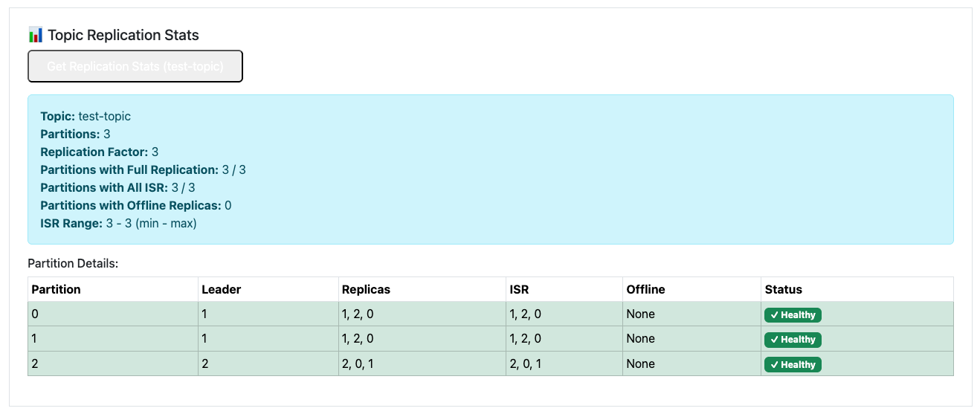This screenshot has height=414, width=980.
Task: Select the Leader column header
Action: click(221, 289)
